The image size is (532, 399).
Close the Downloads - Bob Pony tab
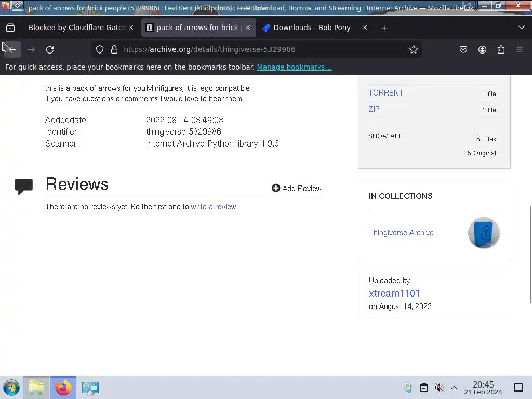tap(364, 28)
